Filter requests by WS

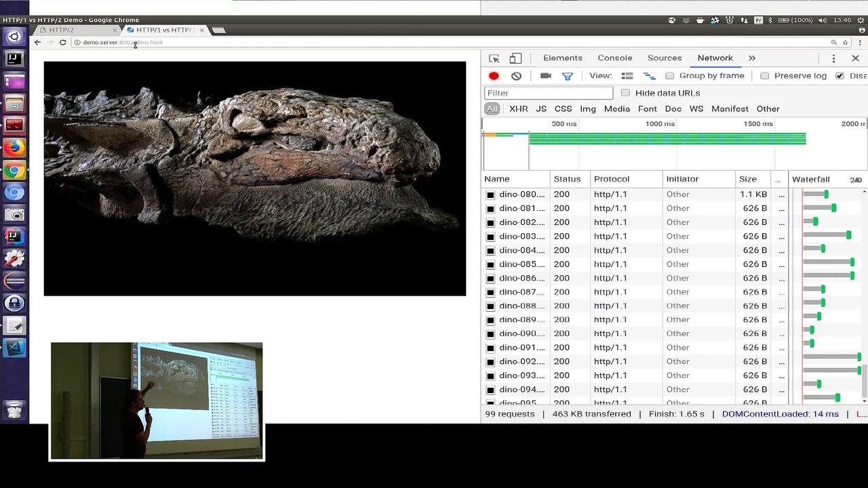[x=696, y=109]
